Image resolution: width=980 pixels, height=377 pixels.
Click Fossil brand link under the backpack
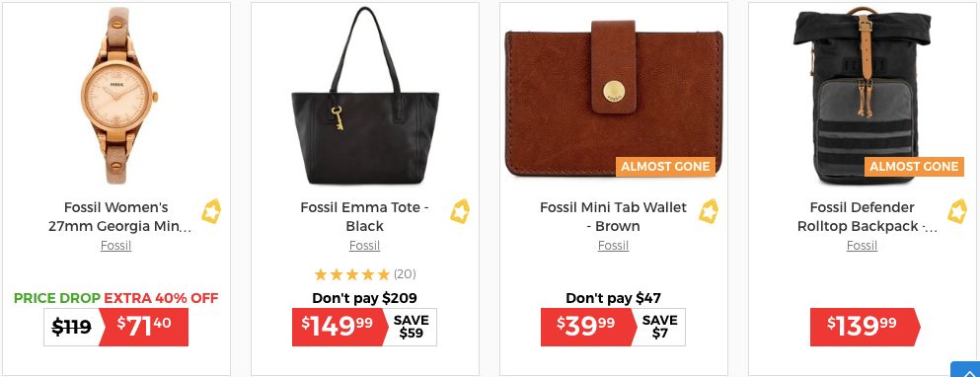(x=863, y=246)
